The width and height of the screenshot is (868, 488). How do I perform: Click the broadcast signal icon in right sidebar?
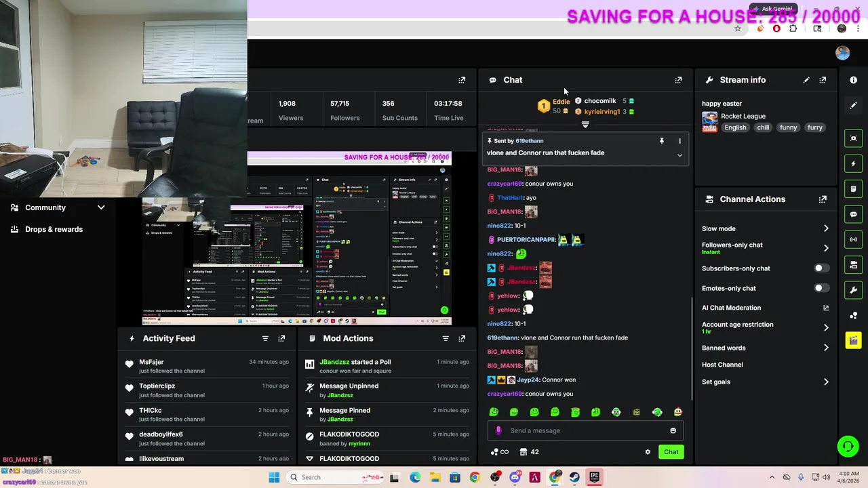tap(853, 239)
